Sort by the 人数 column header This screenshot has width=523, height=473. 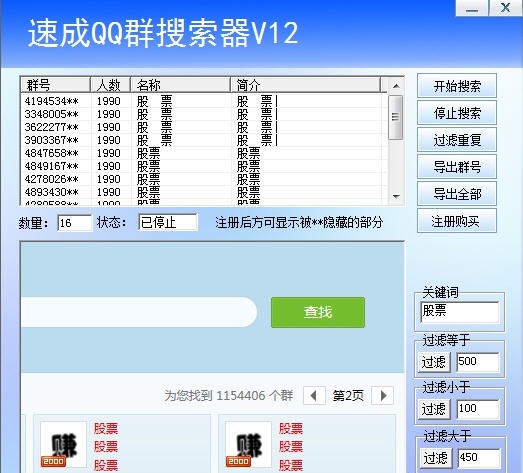(x=110, y=85)
